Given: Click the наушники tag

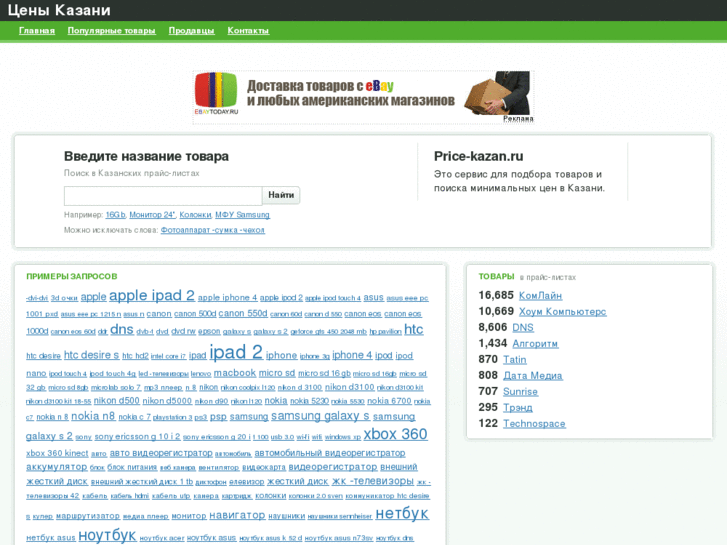Looking at the screenshot, I should [287, 516].
